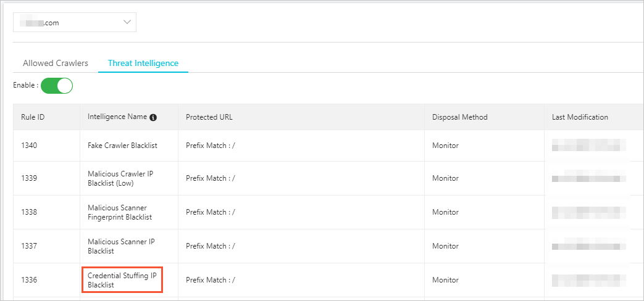Click Monitor disposal method for rule 1336

pyautogui.click(x=445, y=280)
